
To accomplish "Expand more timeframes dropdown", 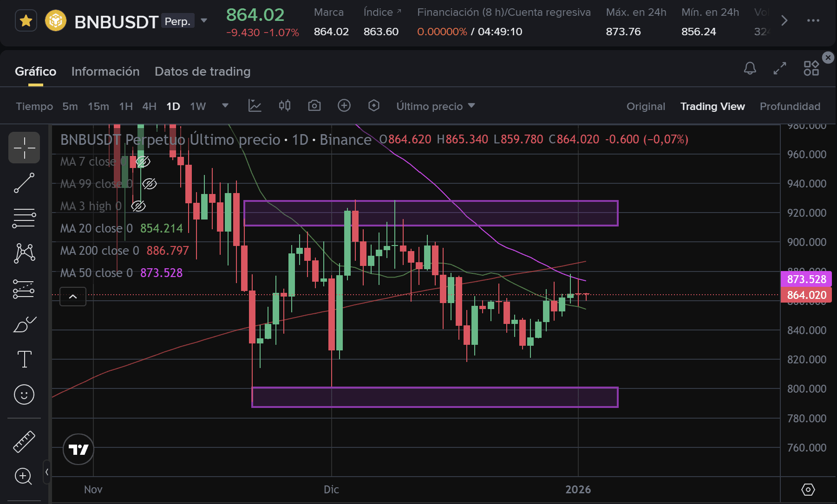I will point(225,106).
